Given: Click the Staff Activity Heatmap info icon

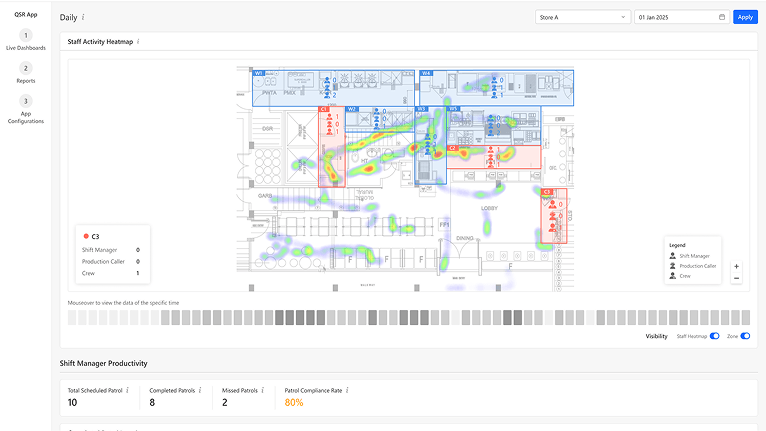Looking at the screenshot, I should pos(138,42).
